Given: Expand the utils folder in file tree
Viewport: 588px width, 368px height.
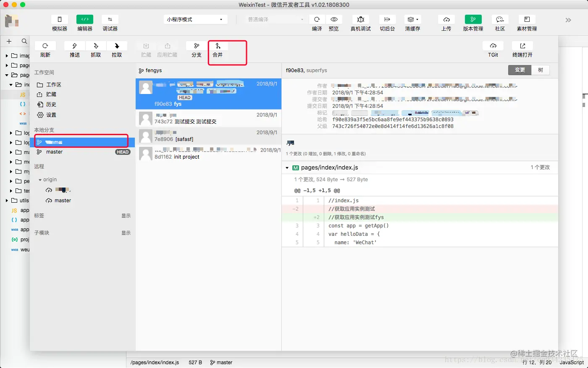Looking at the screenshot, I should (7, 201).
